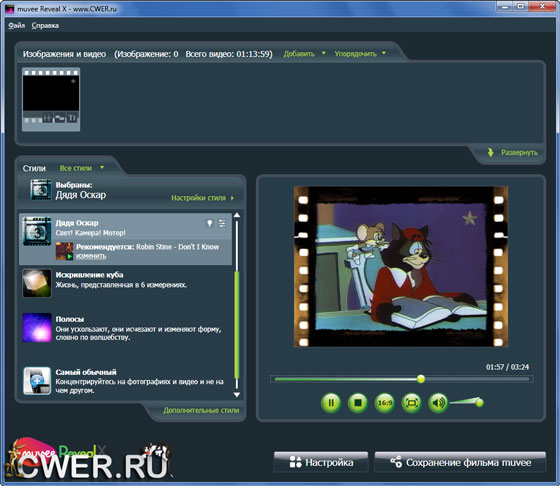Open the Файл menu
Image resolution: width=560 pixels, height=486 pixels.
tap(16, 25)
